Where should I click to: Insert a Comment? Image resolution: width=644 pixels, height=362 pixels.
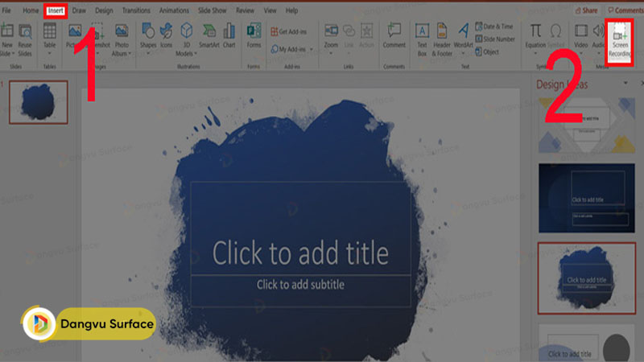pyautogui.click(x=394, y=36)
